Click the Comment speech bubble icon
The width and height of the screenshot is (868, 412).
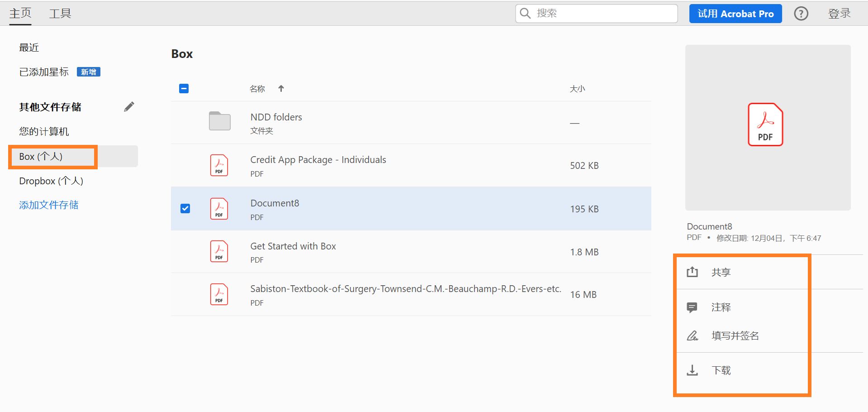[x=692, y=307]
